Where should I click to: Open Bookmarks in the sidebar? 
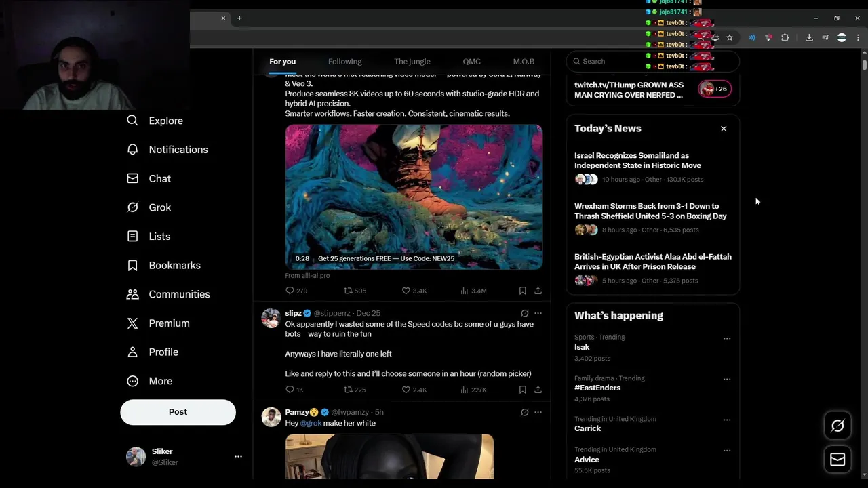click(163, 266)
